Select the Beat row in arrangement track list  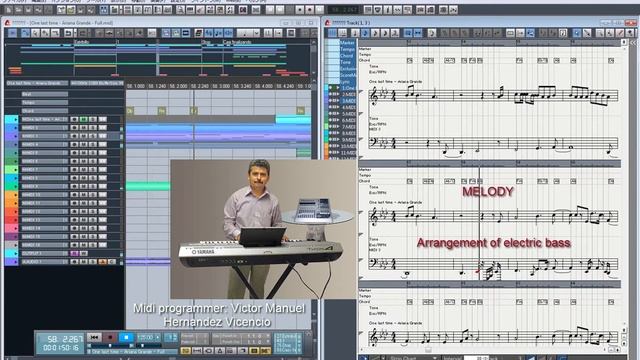(44, 94)
